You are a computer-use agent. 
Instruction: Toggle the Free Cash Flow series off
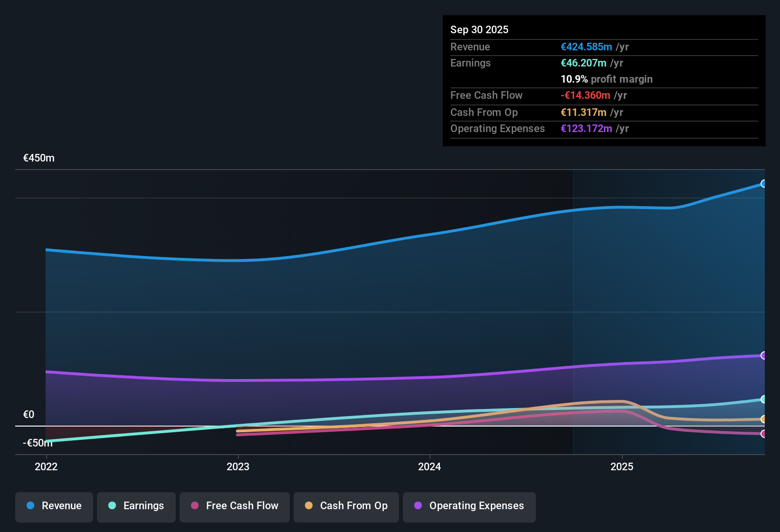pyautogui.click(x=234, y=506)
